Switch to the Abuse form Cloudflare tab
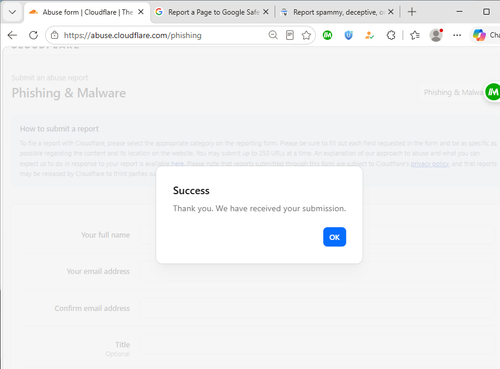 [x=87, y=12]
